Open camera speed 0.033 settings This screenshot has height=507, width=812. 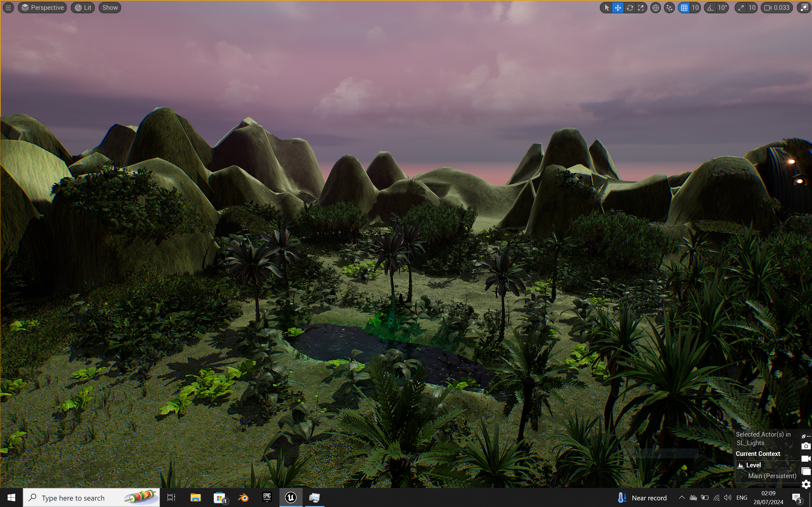777,8
